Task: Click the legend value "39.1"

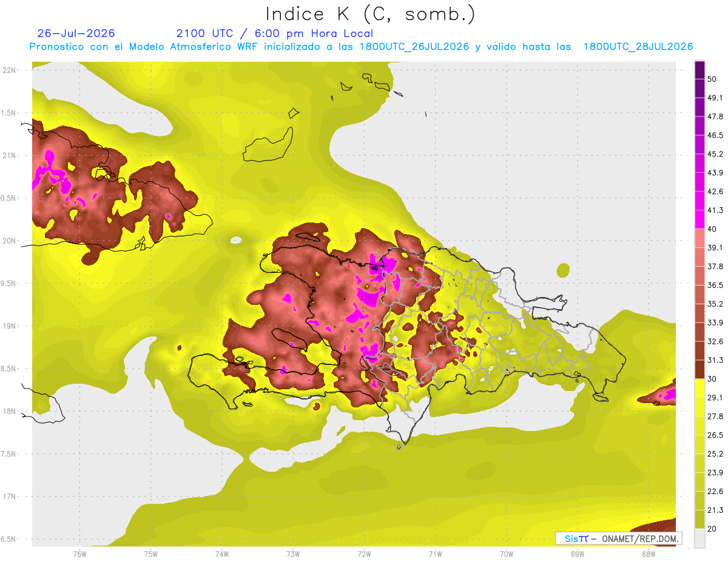Action: (715, 248)
